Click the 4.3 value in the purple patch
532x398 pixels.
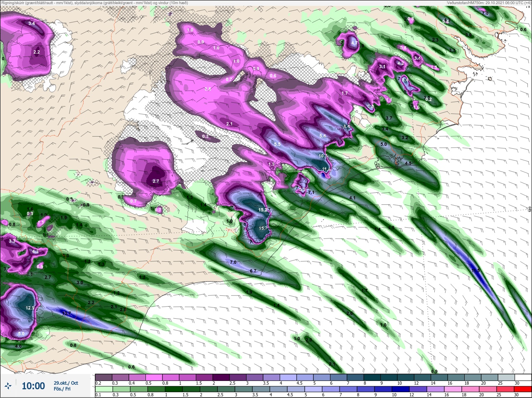point(35,251)
